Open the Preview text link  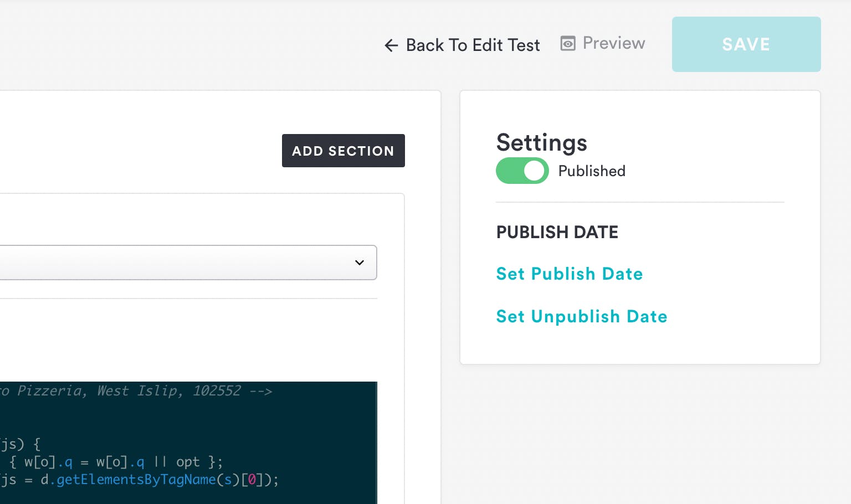[613, 43]
